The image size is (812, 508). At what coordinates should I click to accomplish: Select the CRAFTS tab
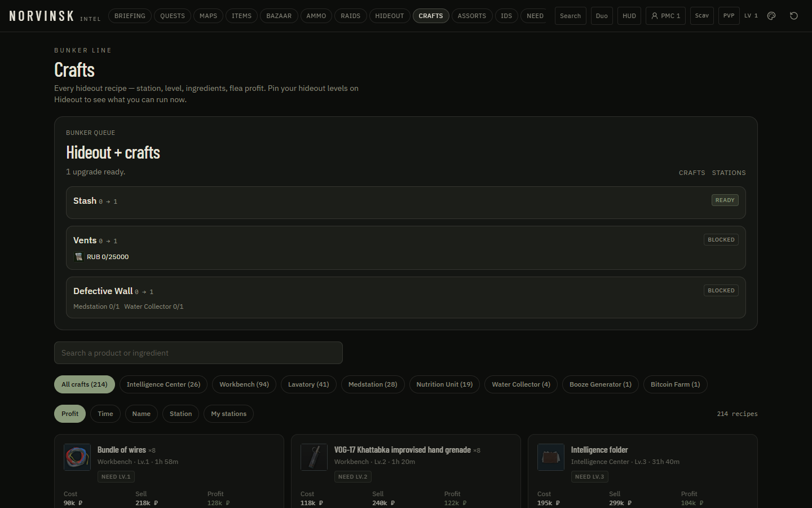431,16
